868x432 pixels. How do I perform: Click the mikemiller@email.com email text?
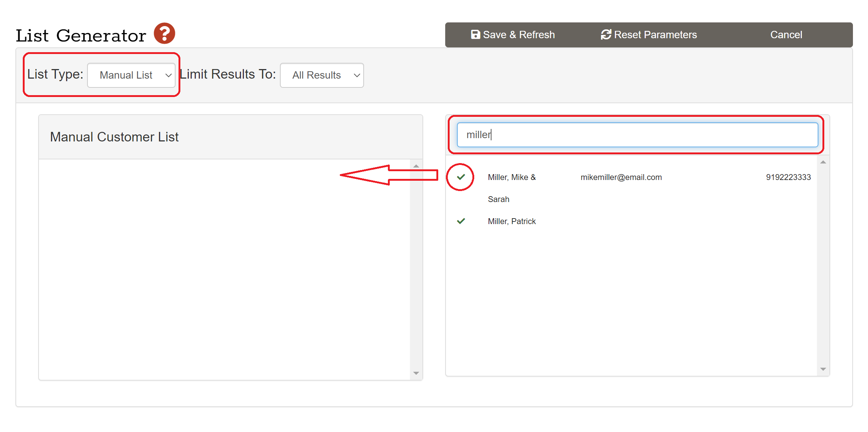[621, 177]
